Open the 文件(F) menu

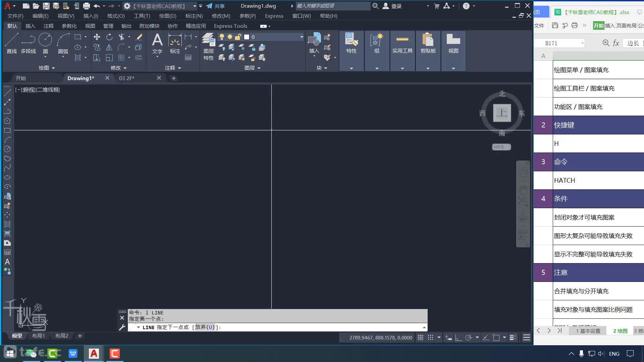(x=15, y=16)
